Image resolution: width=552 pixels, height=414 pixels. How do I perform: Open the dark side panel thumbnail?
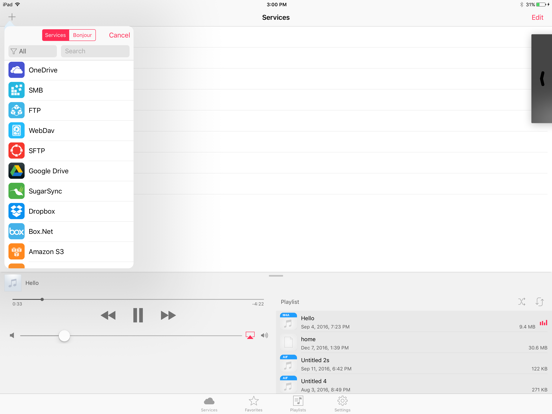pyautogui.click(x=541, y=79)
